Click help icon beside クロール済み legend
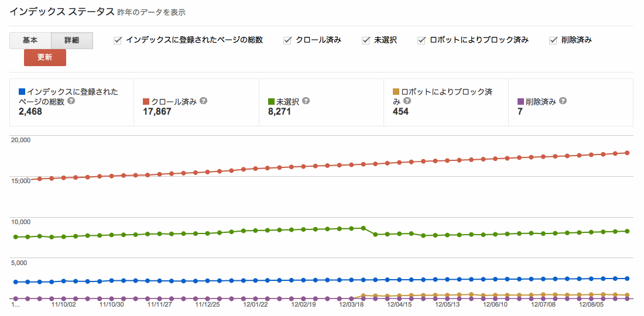Image resolution: width=644 pixels, height=316 pixels. tap(204, 101)
